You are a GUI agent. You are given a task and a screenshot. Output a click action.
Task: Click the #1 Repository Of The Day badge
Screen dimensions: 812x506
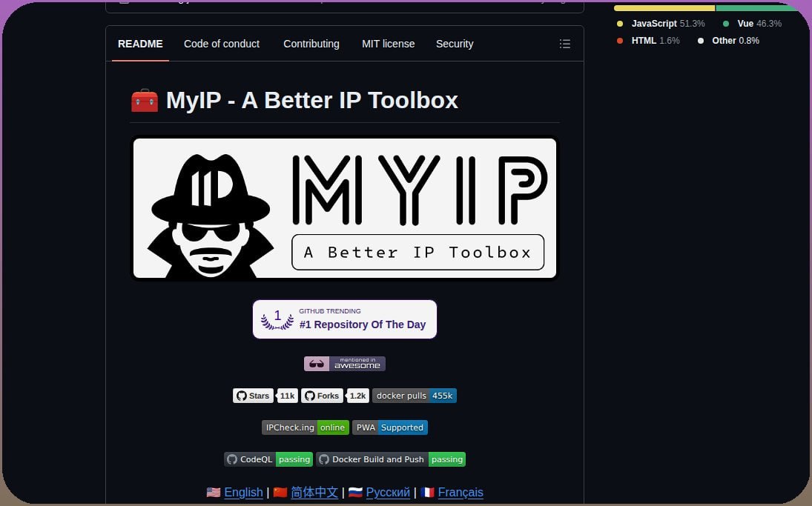pyautogui.click(x=345, y=319)
